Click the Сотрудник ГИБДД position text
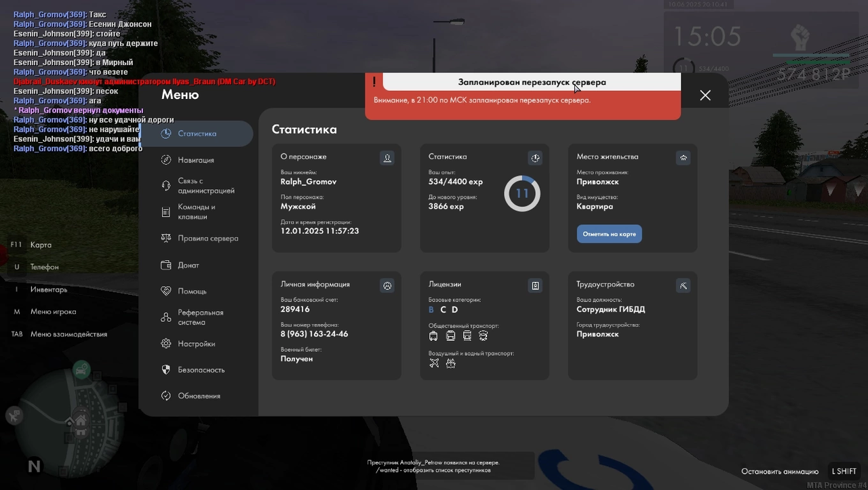868x490 pixels. point(611,309)
